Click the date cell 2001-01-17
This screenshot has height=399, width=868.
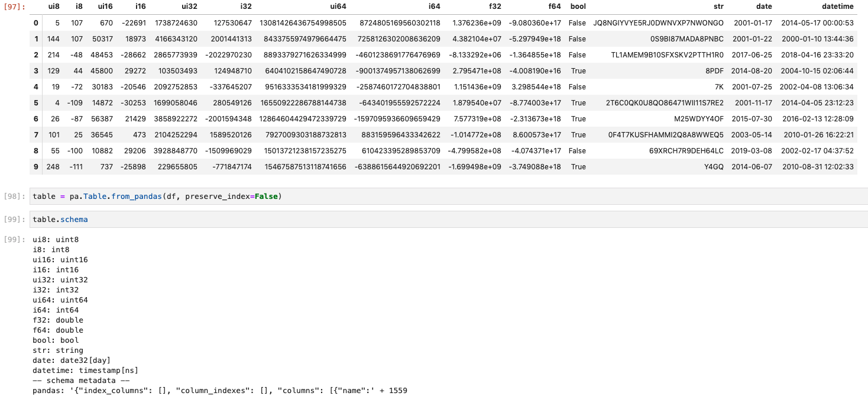[x=752, y=22]
